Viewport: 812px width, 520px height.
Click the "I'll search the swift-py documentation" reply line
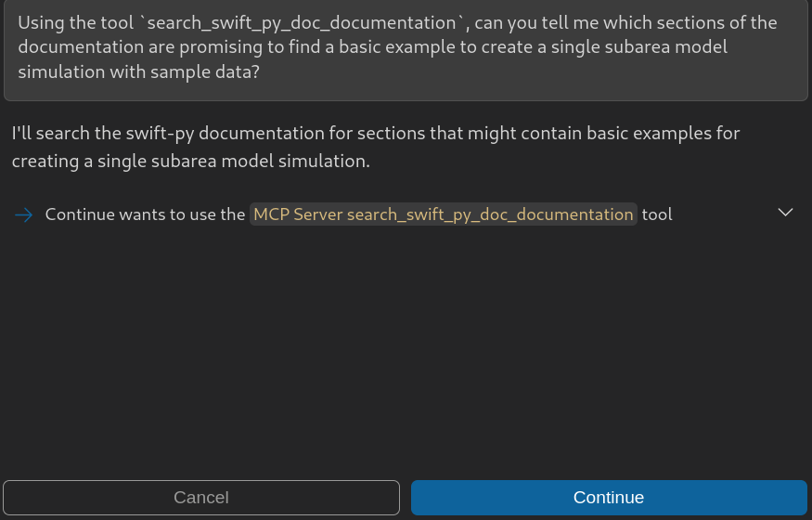(x=186, y=133)
